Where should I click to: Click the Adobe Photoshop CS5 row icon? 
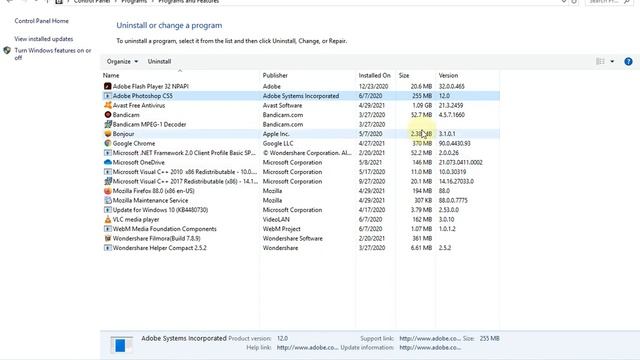click(x=108, y=96)
